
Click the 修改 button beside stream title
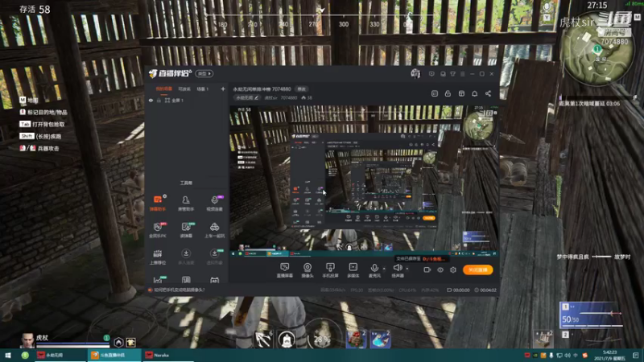click(x=301, y=89)
